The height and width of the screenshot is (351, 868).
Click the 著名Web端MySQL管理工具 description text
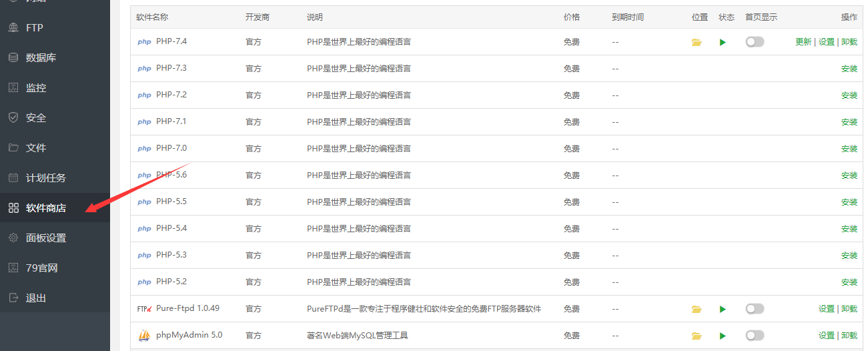click(x=358, y=336)
